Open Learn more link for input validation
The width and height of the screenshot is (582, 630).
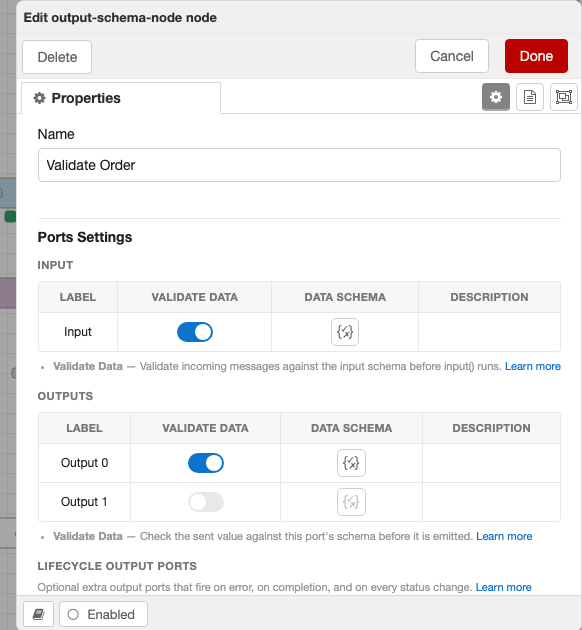pos(533,366)
